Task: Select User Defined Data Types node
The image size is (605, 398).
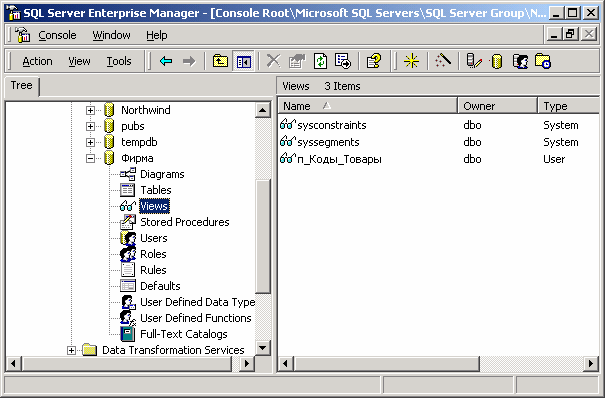Action: tap(197, 302)
